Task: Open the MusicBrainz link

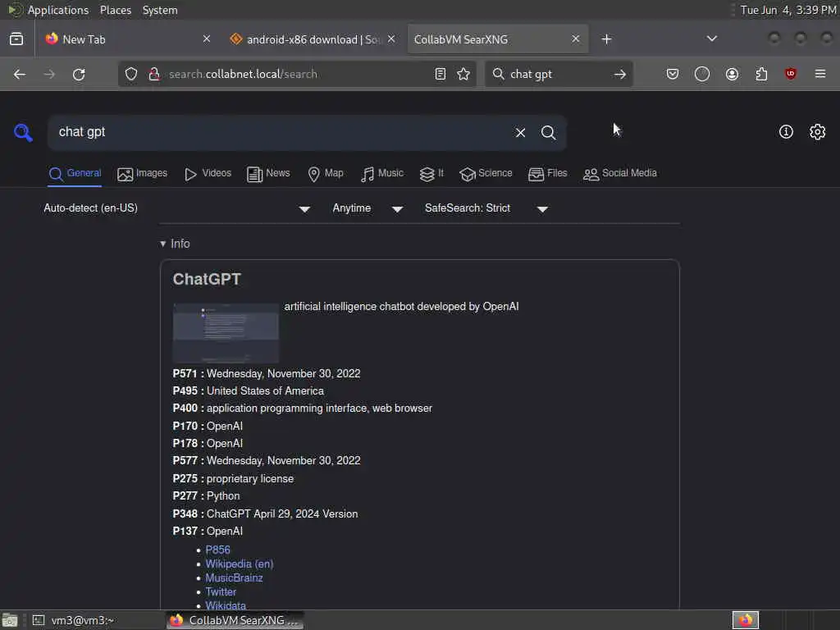Action: click(234, 578)
